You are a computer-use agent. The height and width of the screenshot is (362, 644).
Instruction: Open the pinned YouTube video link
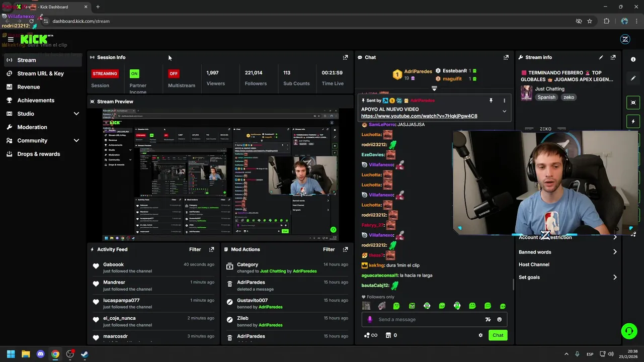(419, 116)
